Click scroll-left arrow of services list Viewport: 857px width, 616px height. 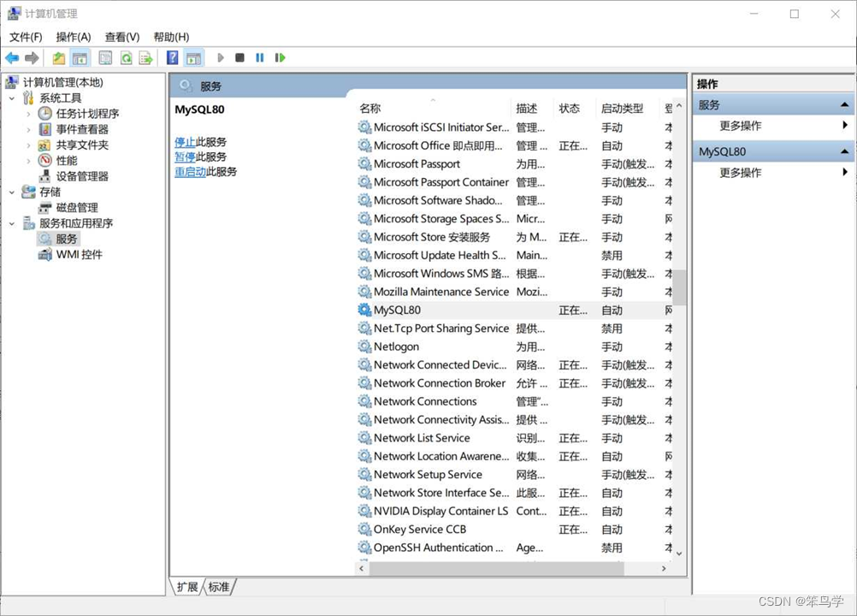tap(361, 568)
